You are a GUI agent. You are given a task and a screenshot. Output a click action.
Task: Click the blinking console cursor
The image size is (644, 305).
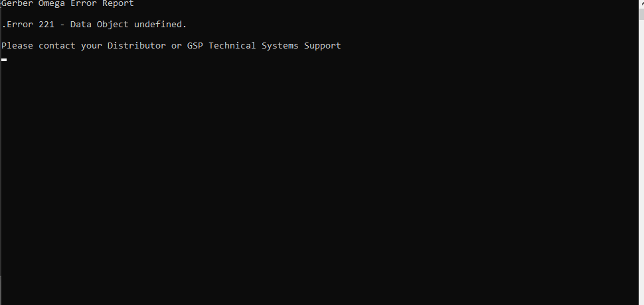4,60
